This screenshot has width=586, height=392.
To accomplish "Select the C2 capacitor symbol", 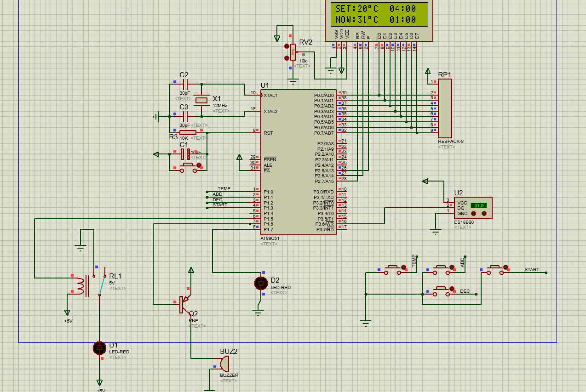I will 186,85.
